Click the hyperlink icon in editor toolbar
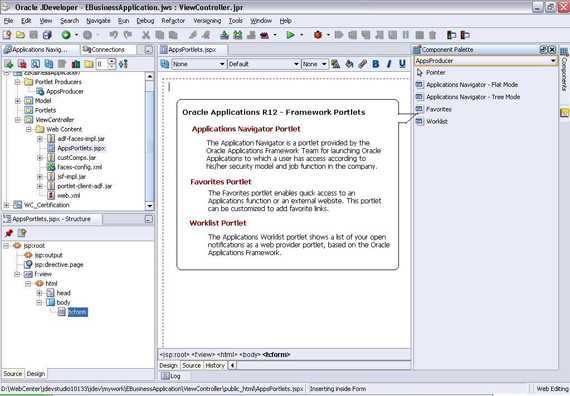This screenshot has width=570, height=396. (362, 64)
